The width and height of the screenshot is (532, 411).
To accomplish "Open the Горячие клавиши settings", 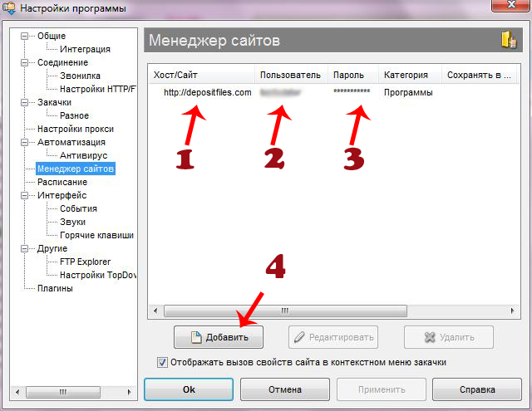I will point(96,235).
